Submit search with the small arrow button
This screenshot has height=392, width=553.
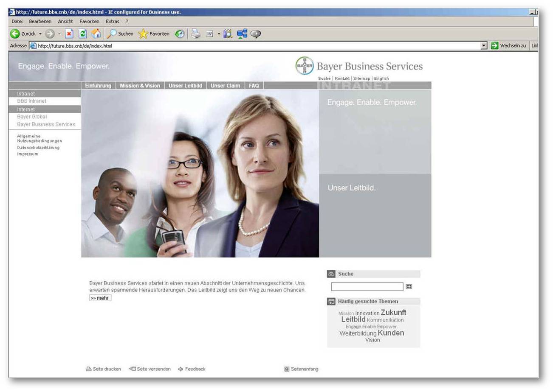click(409, 287)
